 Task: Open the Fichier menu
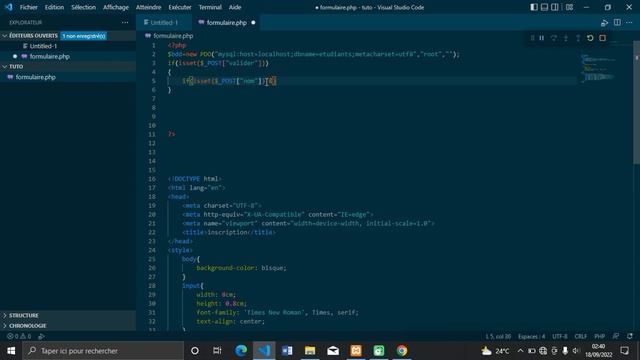click(x=29, y=7)
